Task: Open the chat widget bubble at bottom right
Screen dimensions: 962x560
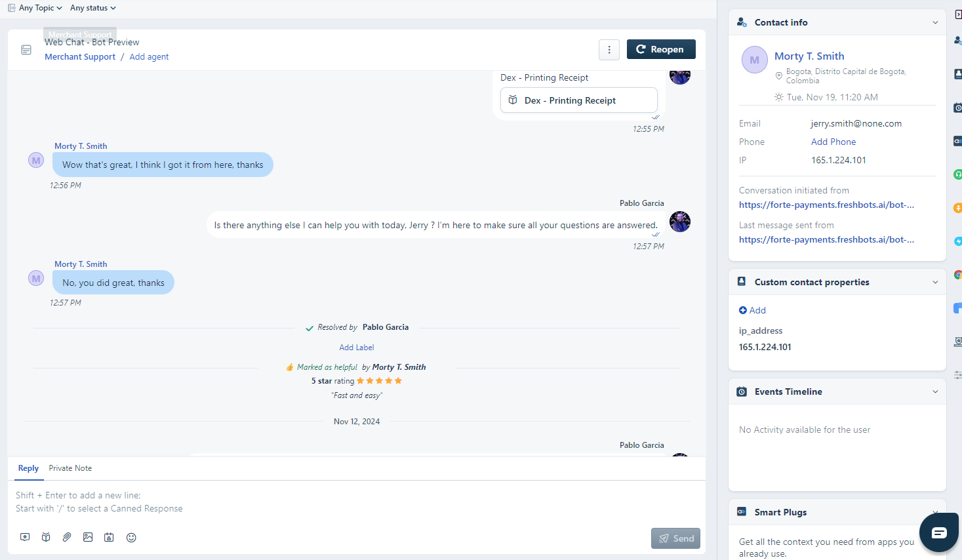Action: coord(938,532)
